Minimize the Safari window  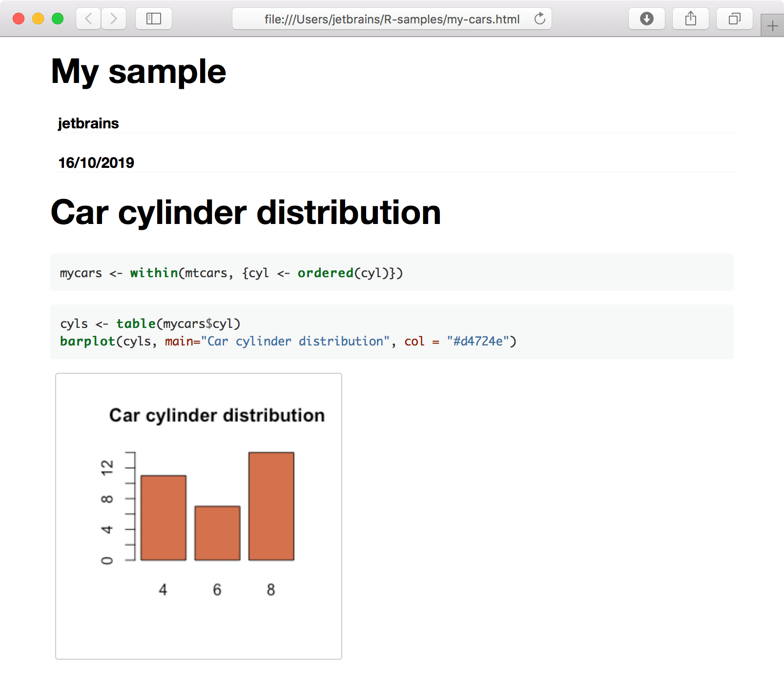click(38, 18)
